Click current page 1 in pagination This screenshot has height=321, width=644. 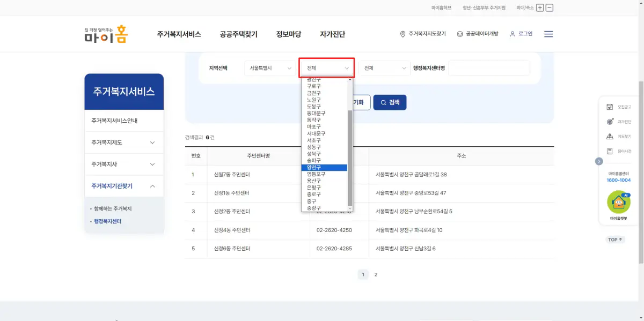pyautogui.click(x=363, y=274)
